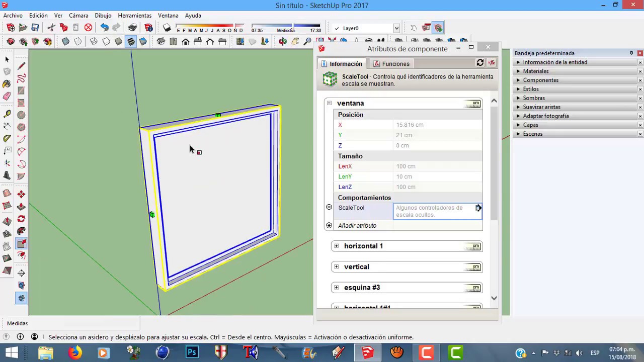Click the red Erase/Delete icon
644x362 pixels.
point(88,28)
